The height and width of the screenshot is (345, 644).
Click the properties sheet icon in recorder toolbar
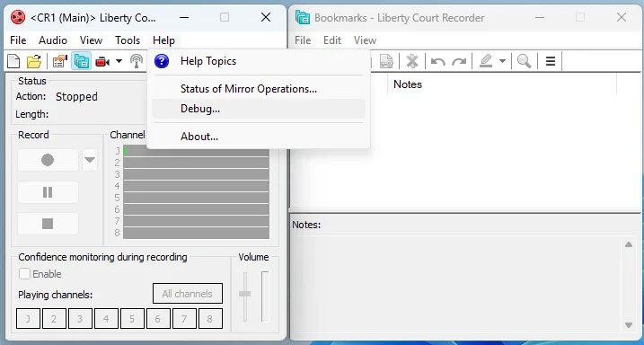[60, 61]
